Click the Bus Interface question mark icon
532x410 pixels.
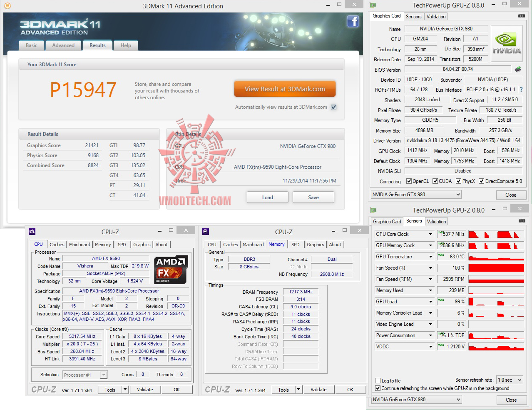521,90
